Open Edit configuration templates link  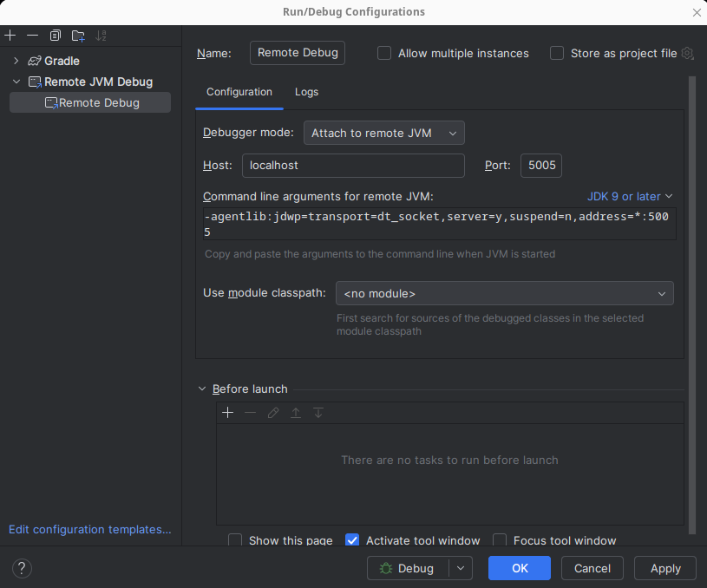89,529
